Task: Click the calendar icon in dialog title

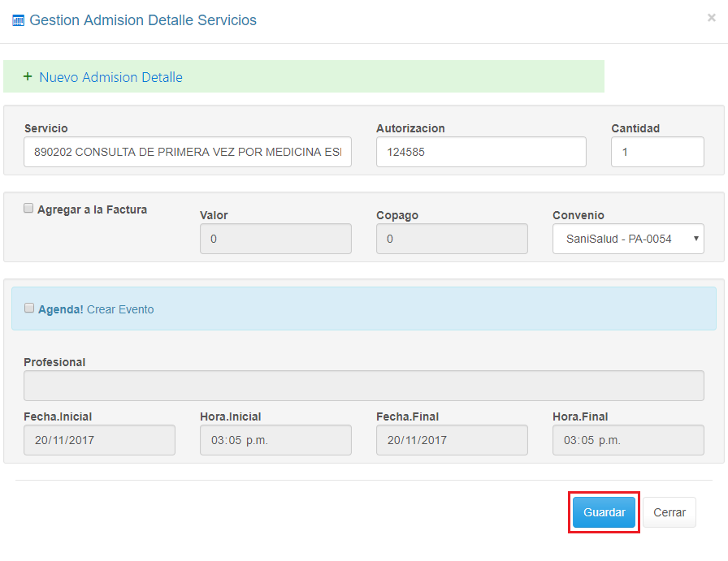Action: pos(19,21)
